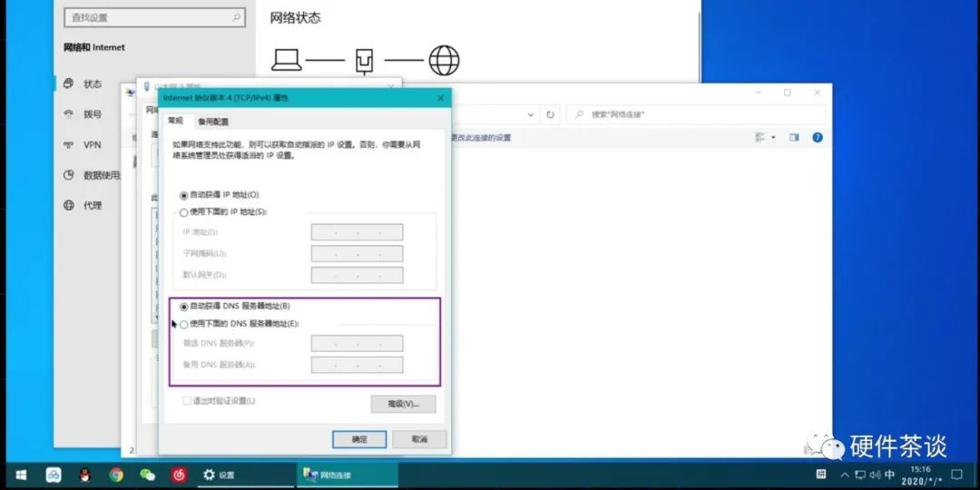This screenshot has height=490, width=980.
Task: Select 状态 in the Settings sidebar
Action: (93, 83)
